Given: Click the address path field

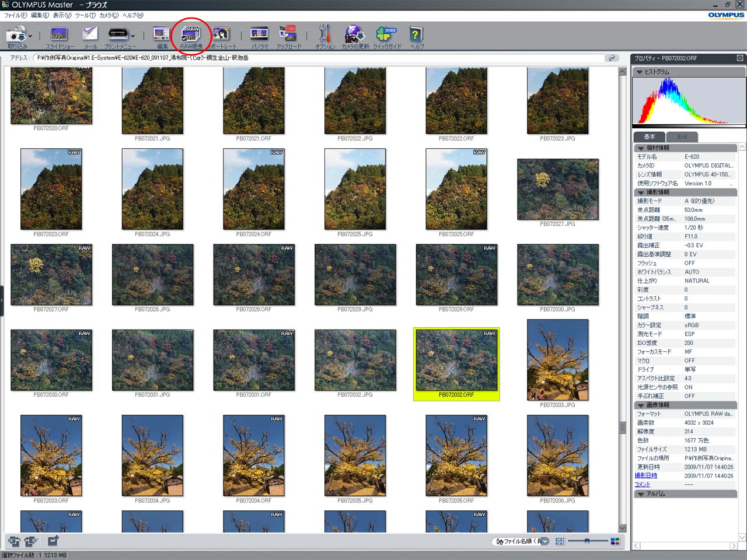Looking at the screenshot, I should click(x=318, y=58).
